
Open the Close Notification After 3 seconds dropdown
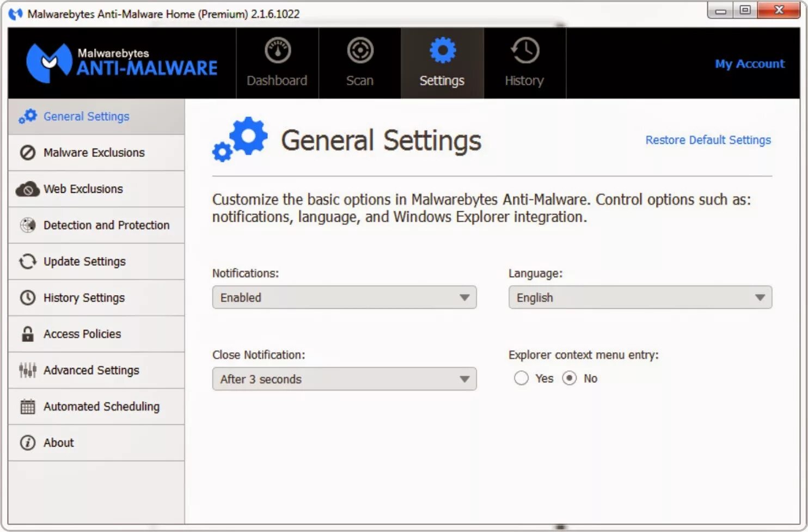point(344,379)
